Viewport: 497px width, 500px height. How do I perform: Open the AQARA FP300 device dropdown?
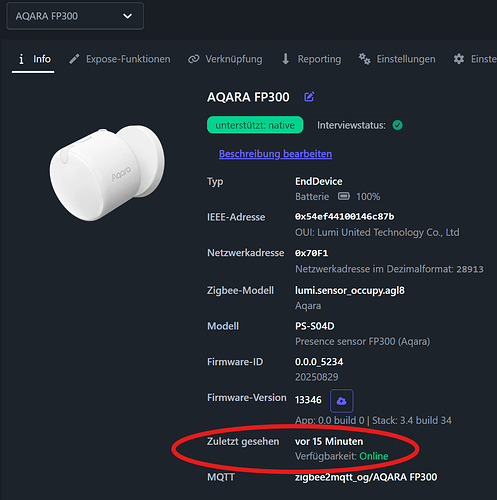pos(75,16)
